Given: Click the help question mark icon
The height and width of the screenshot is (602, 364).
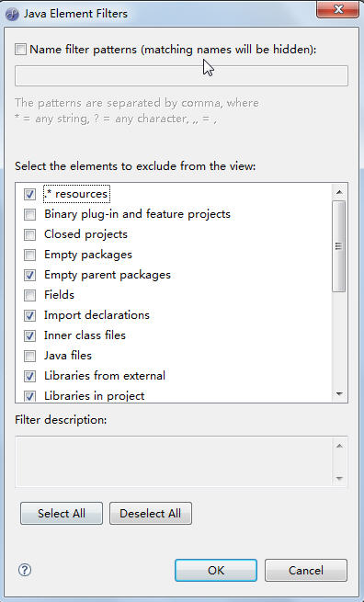Looking at the screenshot, I should 25,570.
